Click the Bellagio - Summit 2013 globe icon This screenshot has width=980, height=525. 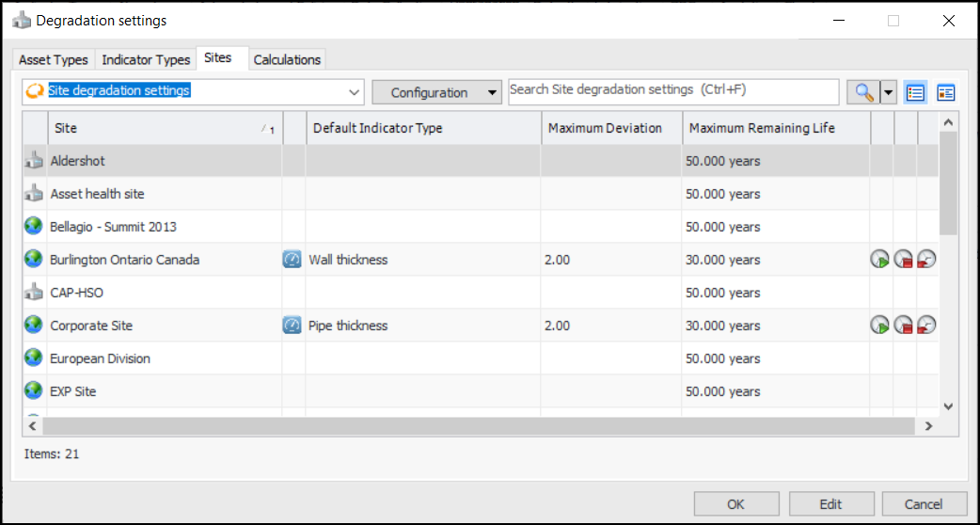(x=34, y=226)
